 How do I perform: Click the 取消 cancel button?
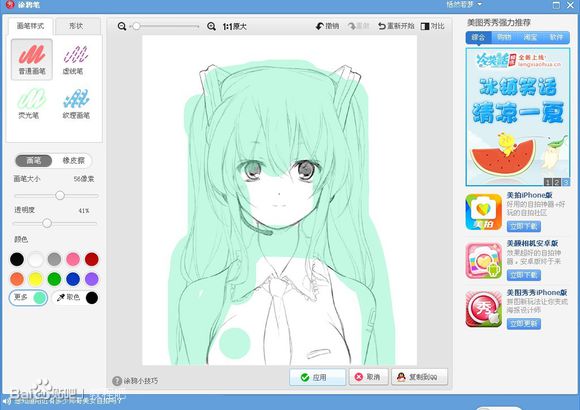(x=368, y=377)
